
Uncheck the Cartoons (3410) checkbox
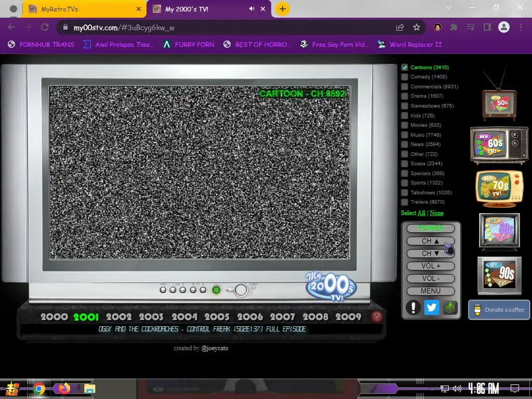point(404,68)
